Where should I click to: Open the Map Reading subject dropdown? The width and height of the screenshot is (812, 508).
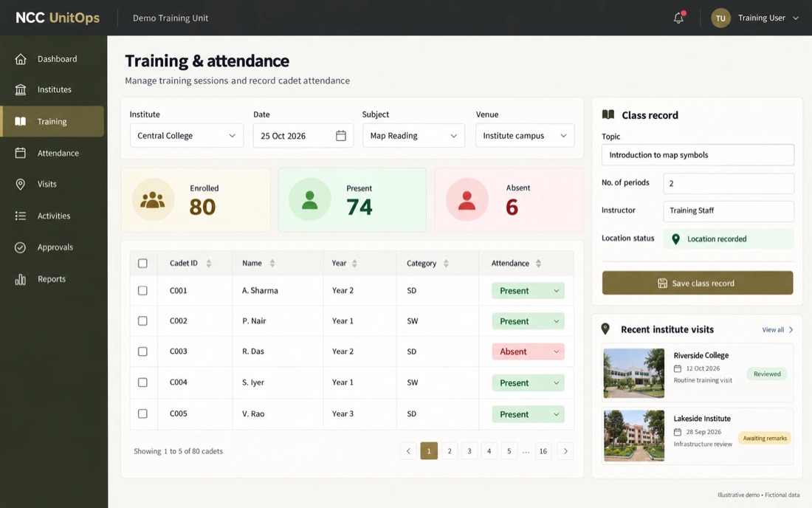pyautogui.click(x=413, y=136)
